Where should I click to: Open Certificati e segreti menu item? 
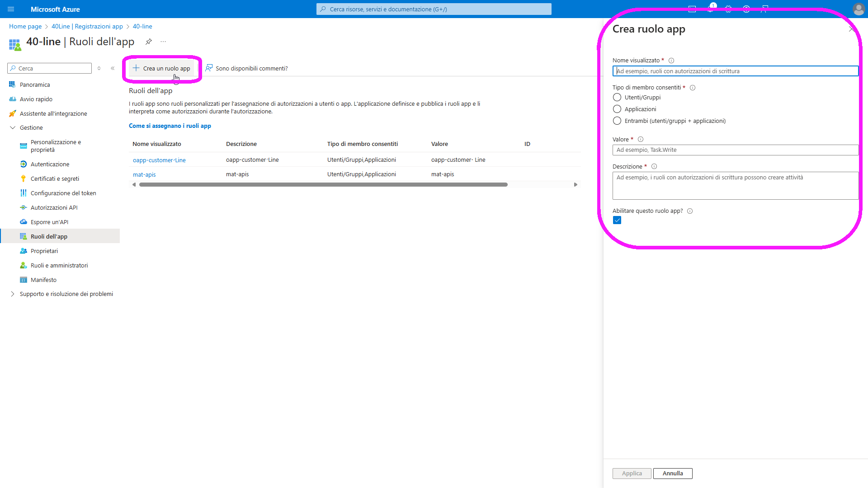point(55,179)
